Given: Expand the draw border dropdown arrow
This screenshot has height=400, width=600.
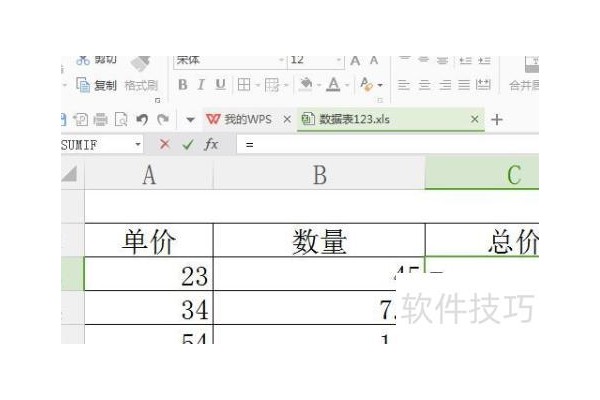Looking at the screenshot, I should pyautogui.click(x=285, y=85).
